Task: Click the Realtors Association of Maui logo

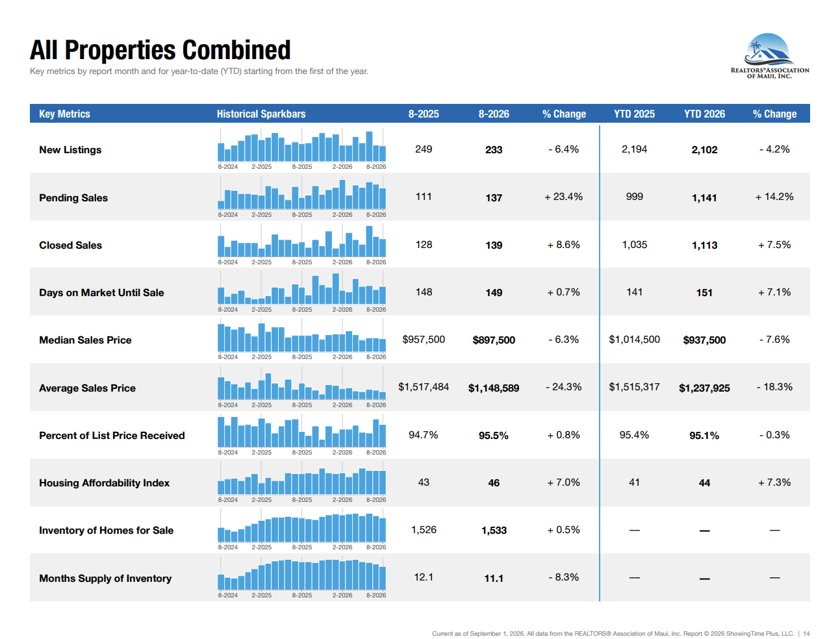Action: pos(770,56)
